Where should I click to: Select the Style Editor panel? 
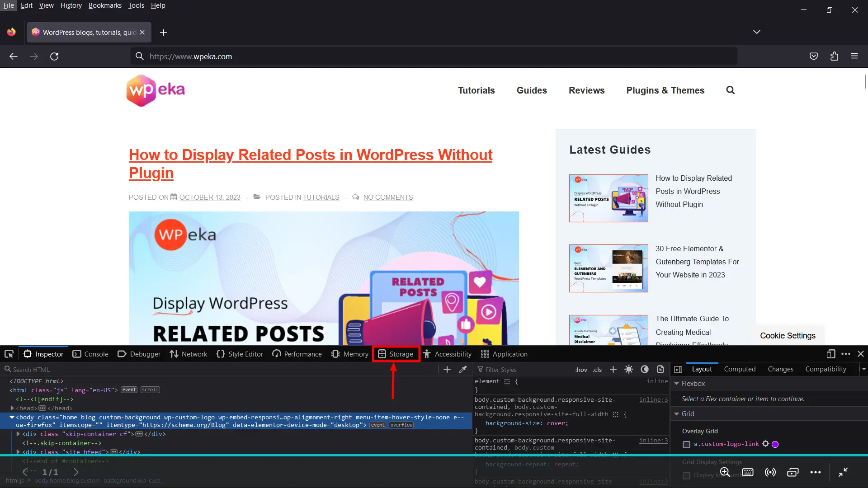pos(240,354)
